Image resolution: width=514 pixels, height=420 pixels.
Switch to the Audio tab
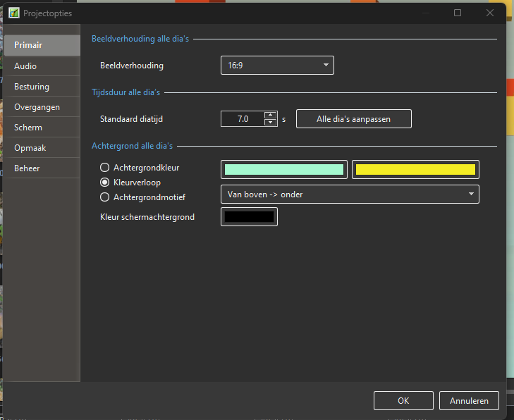coord(42,66)
